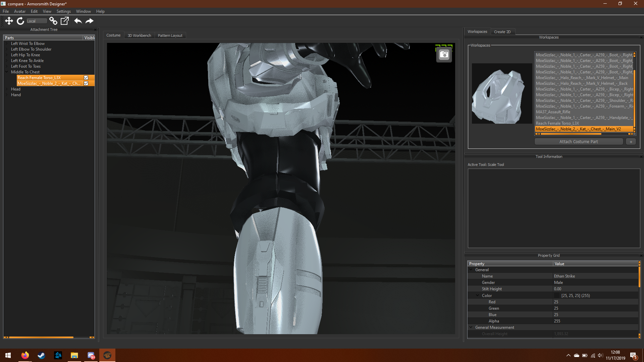Screen dimensions: 644x362
Task: Collapse the General property group
Action: pyautogui.click(x=471, y=269)
